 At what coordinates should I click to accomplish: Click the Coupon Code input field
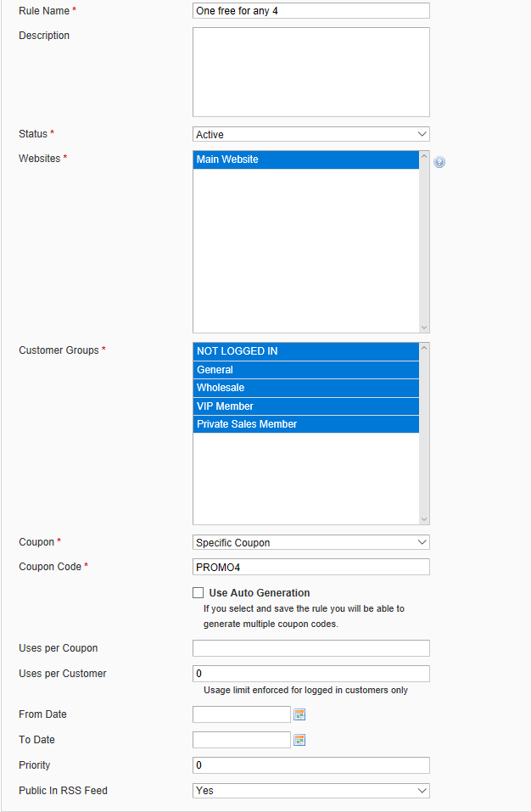pyautogui.click(x=310, y=567)
